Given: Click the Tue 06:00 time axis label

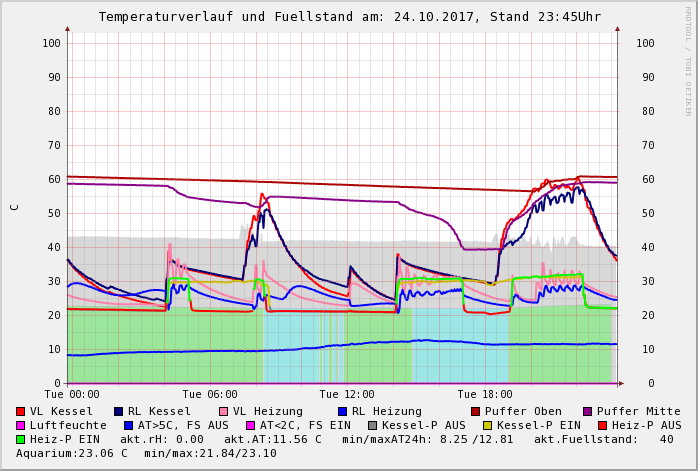Looking at the screenshot, I should click(210, 394).
